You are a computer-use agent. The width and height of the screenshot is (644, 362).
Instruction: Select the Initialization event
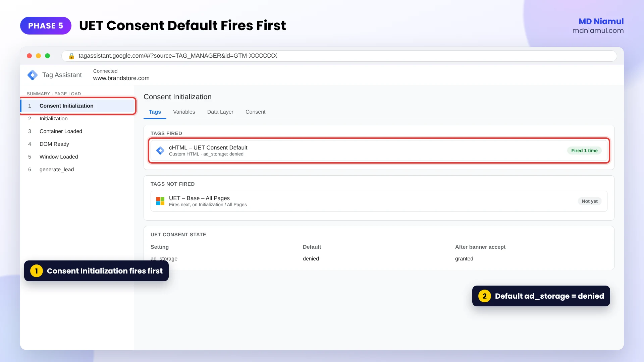(77, 119)
